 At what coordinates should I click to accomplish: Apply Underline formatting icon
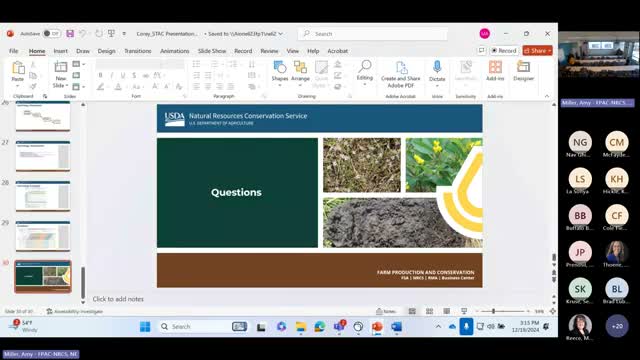pos(123,75)
